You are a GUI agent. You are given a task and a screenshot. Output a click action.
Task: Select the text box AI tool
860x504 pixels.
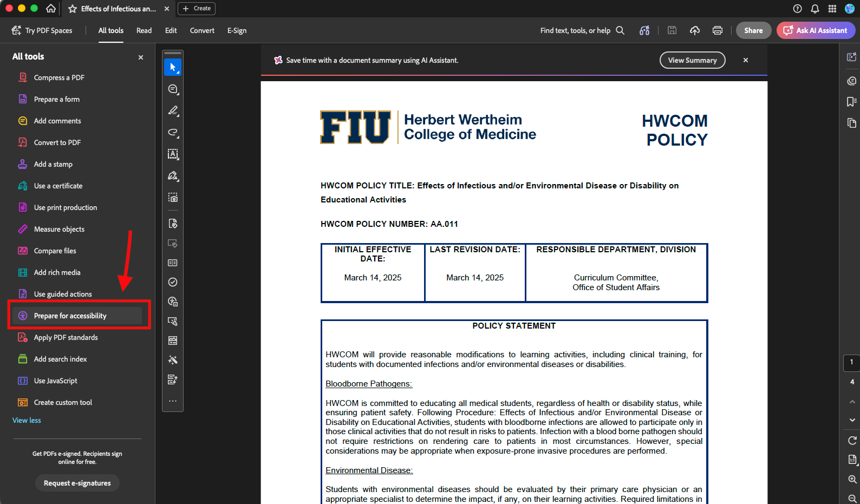pyautogui.click(x=173, y=154)
